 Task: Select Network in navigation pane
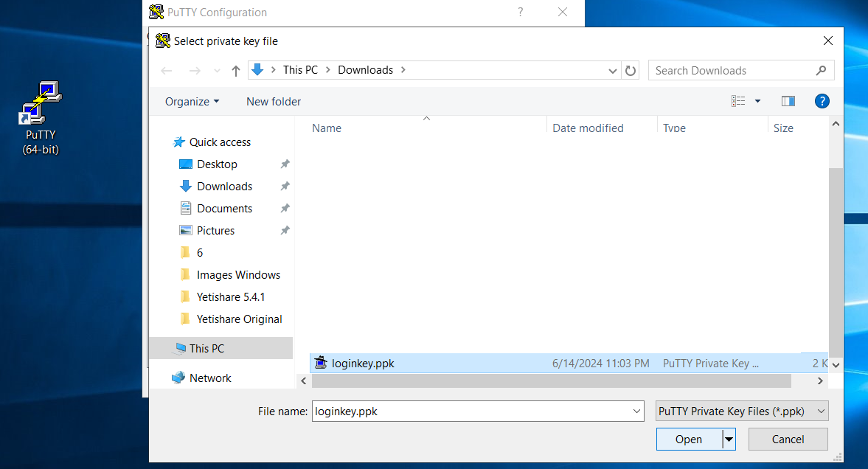(209, 378)
